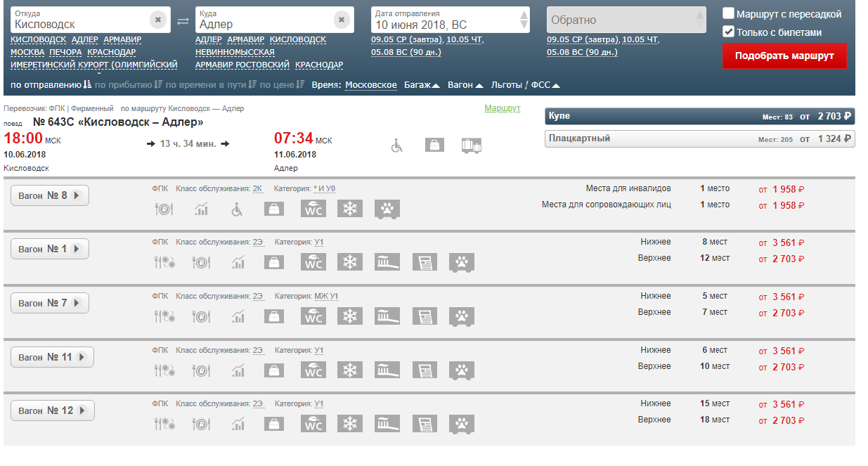Clear the Адлер destination field

tap(342, 20)
